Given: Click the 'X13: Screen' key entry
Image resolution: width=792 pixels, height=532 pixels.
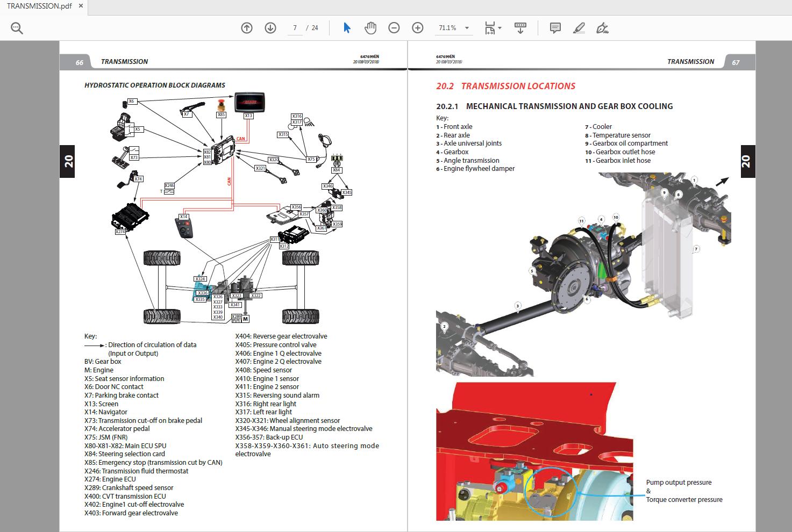Looking at the screenshot, I should [101, 404].
